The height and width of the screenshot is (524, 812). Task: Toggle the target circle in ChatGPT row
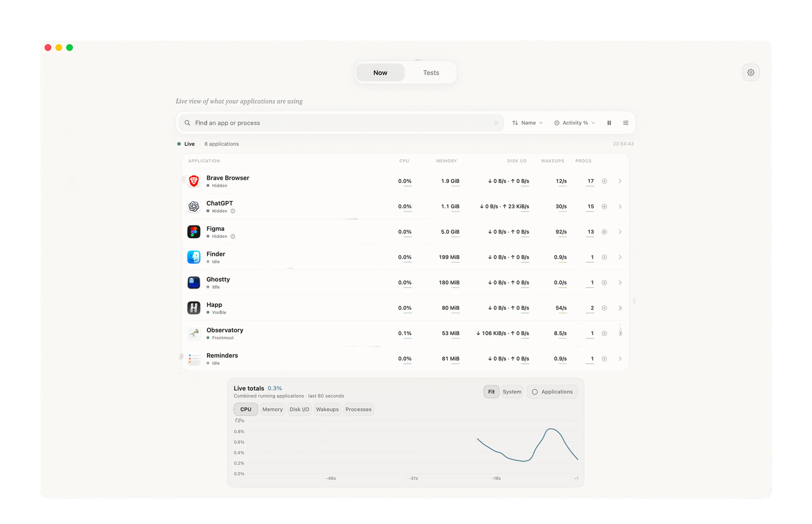click(x=604, y=207)
